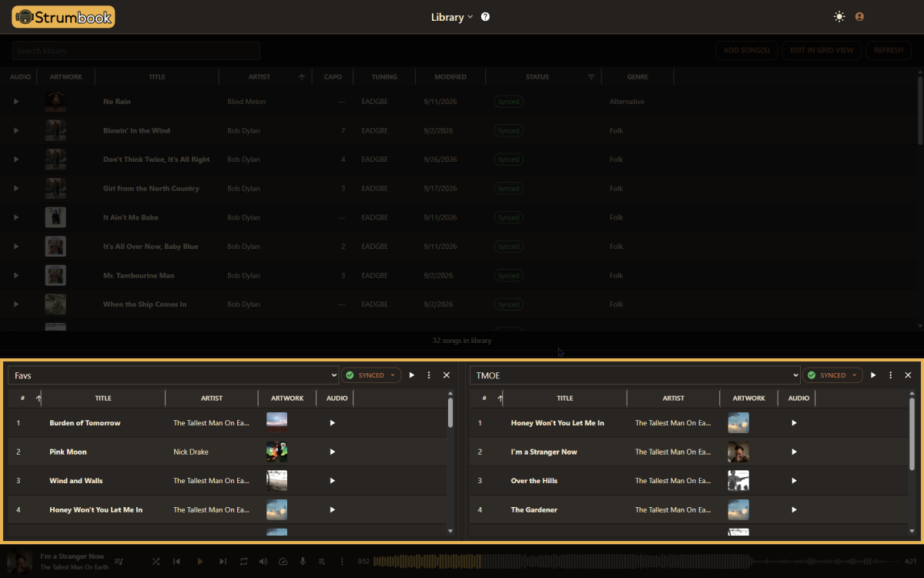Play audio for Wind and Walls in Favs
The height and width of the screenshot is (578, 924).
333,481
